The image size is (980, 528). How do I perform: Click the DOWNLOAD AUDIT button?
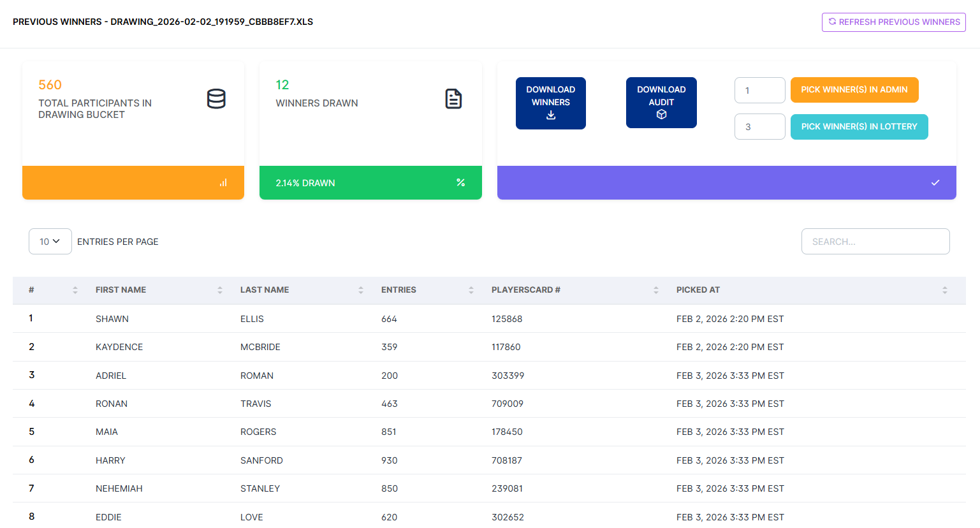(x=661, y=102)
